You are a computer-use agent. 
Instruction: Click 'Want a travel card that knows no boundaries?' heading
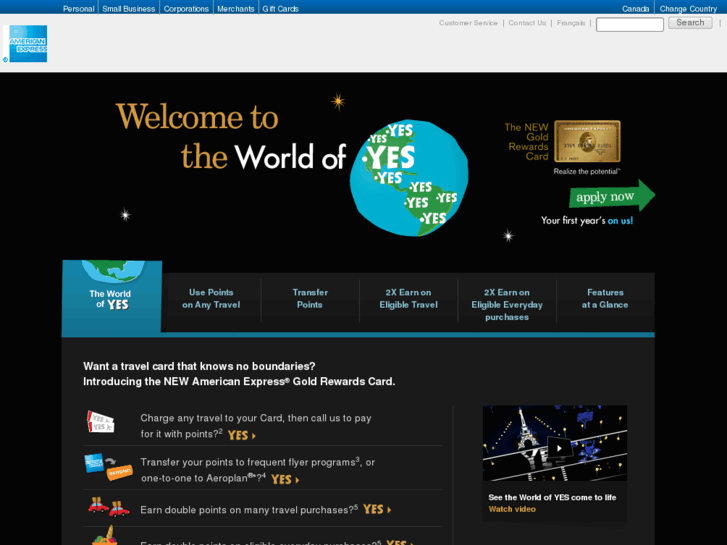(x=199, y=366)
